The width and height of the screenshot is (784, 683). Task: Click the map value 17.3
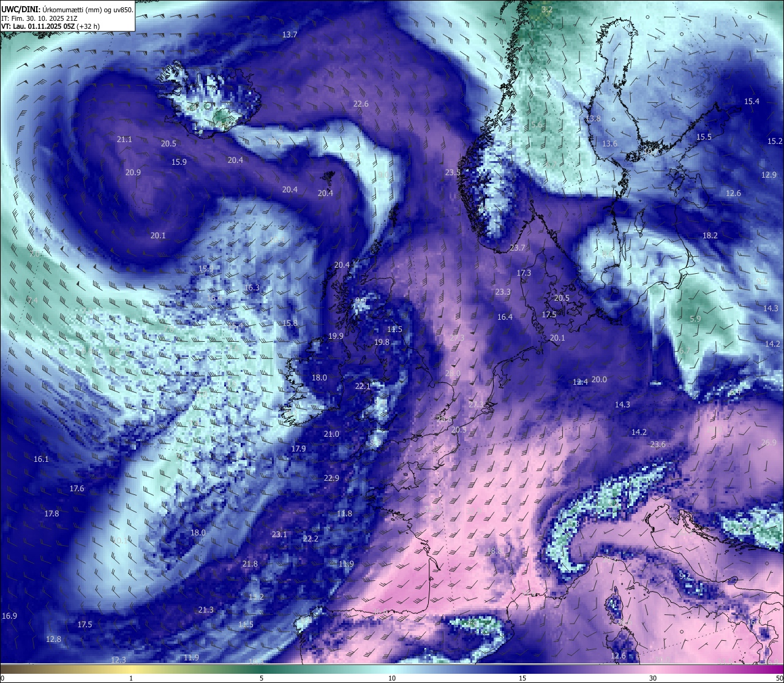pos(524,273)
